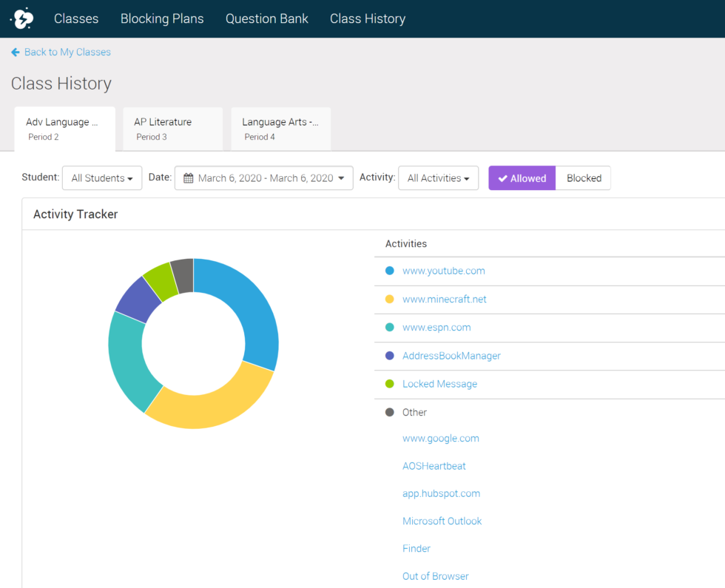Click the gray legend dot next to Other
Viewport: 725px width, 588px height.
pyautogui.click(x=388, y=412)
